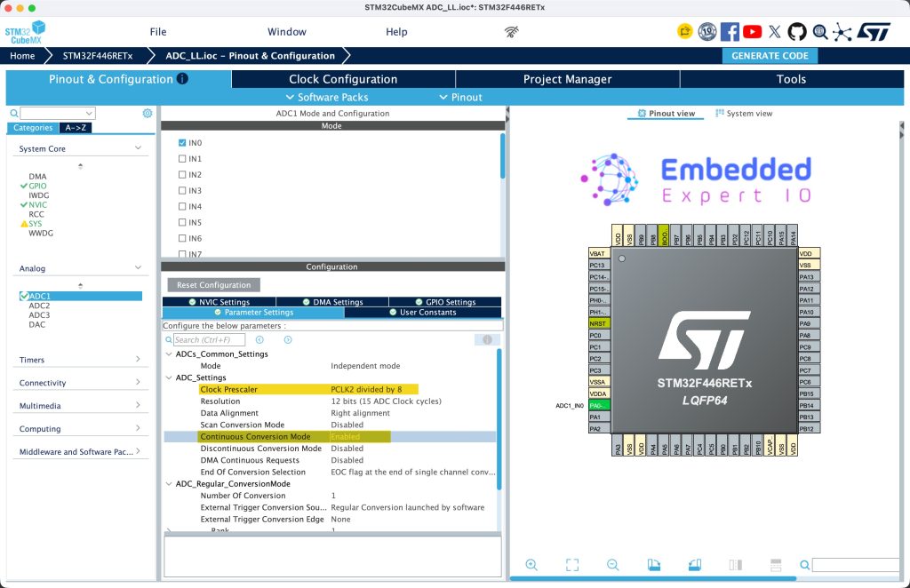Click the NRST pin on chip
This screenshot has height=588, width=910.
[599, 323]
